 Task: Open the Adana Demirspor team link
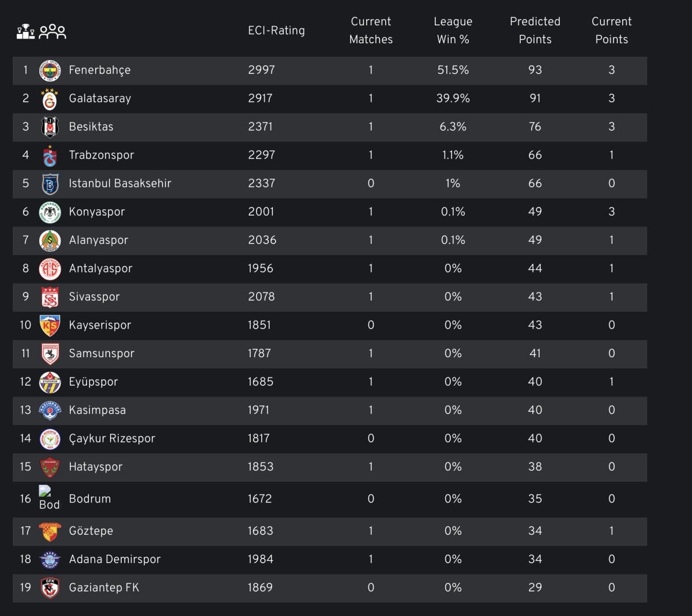point(115,560)
